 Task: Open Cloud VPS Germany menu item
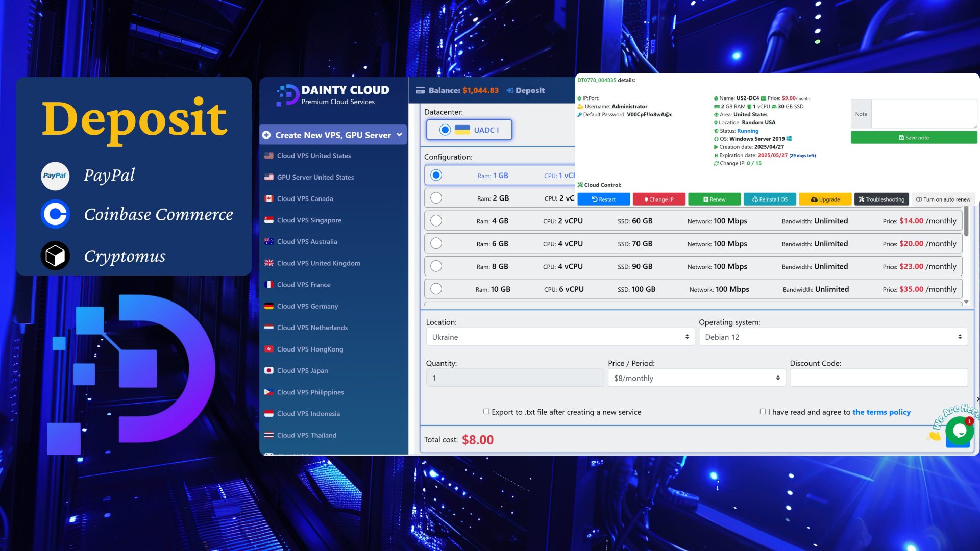pyautogui.click(x=307, y=306)
